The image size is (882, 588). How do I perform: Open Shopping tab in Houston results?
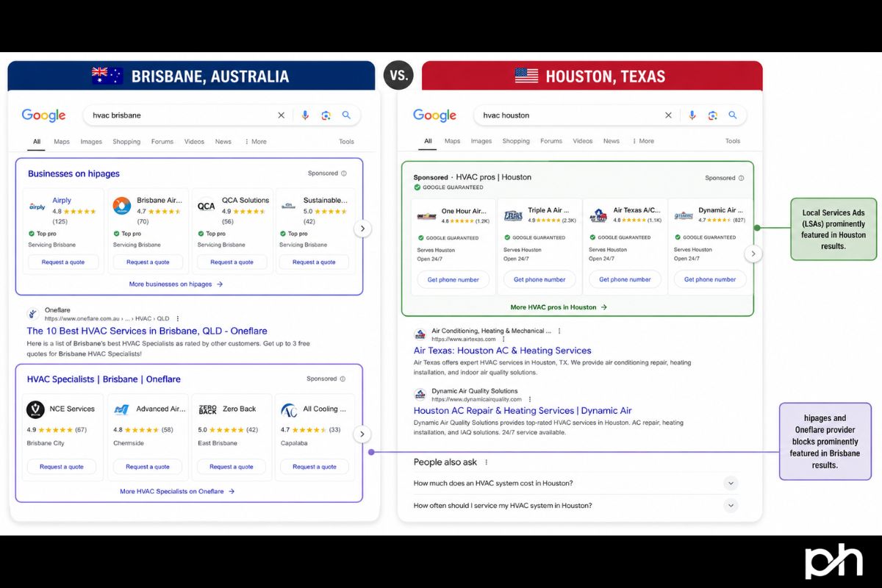tap(515, 141)
